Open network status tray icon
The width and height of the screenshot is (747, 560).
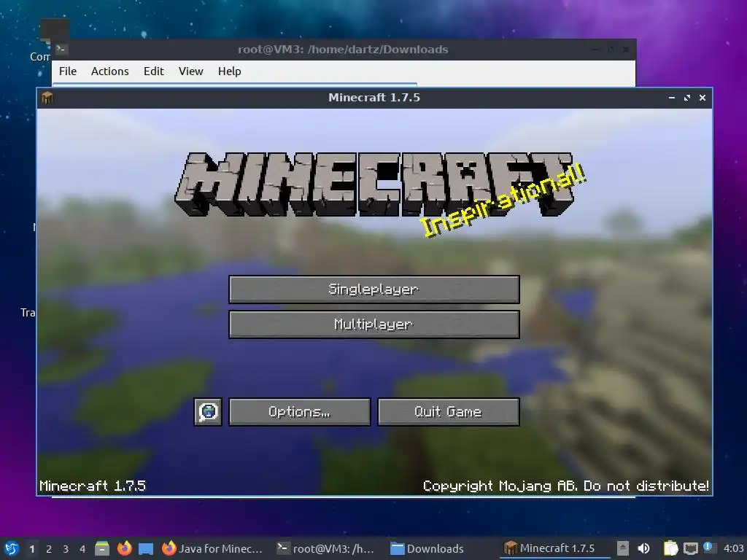(690, 549)
